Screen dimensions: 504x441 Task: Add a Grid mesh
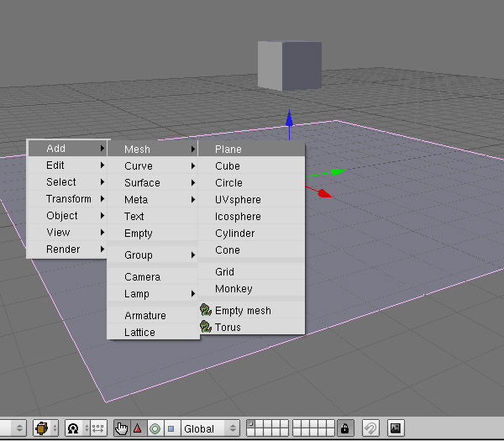(251, 271)
